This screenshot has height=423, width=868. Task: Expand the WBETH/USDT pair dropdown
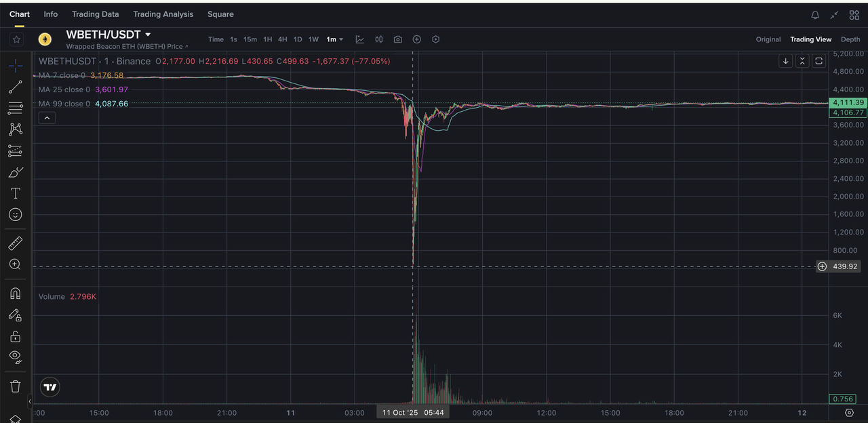148,35
